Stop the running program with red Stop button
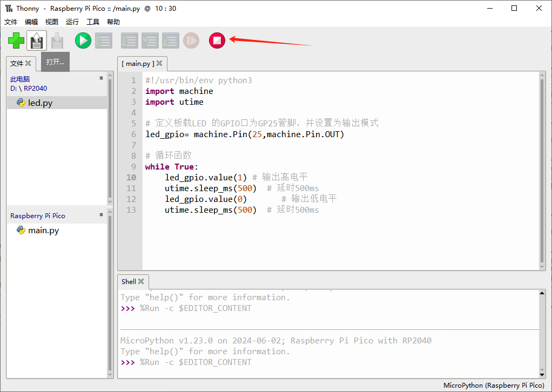552x392 pixels. pyautogui.click(x=217, y=40)
